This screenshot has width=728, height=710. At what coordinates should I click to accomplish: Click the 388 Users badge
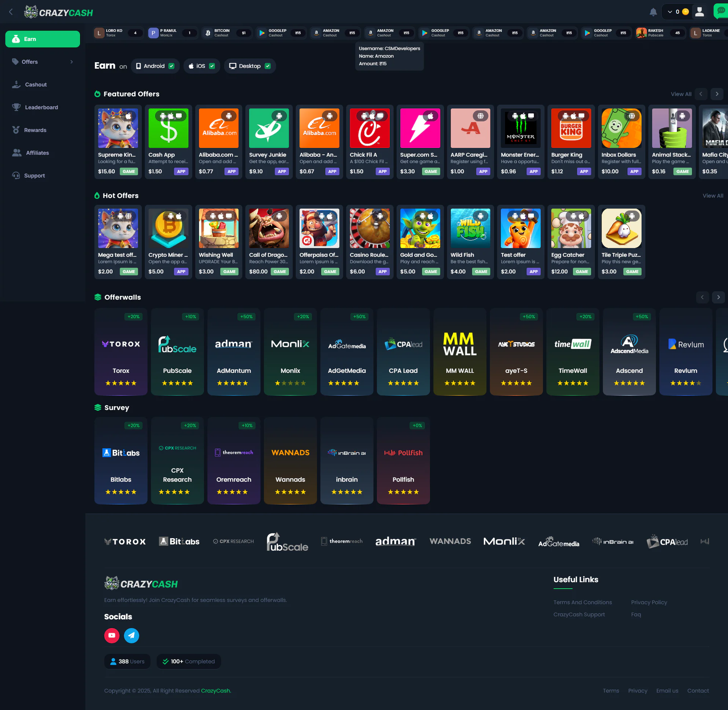tap(127, 661)
